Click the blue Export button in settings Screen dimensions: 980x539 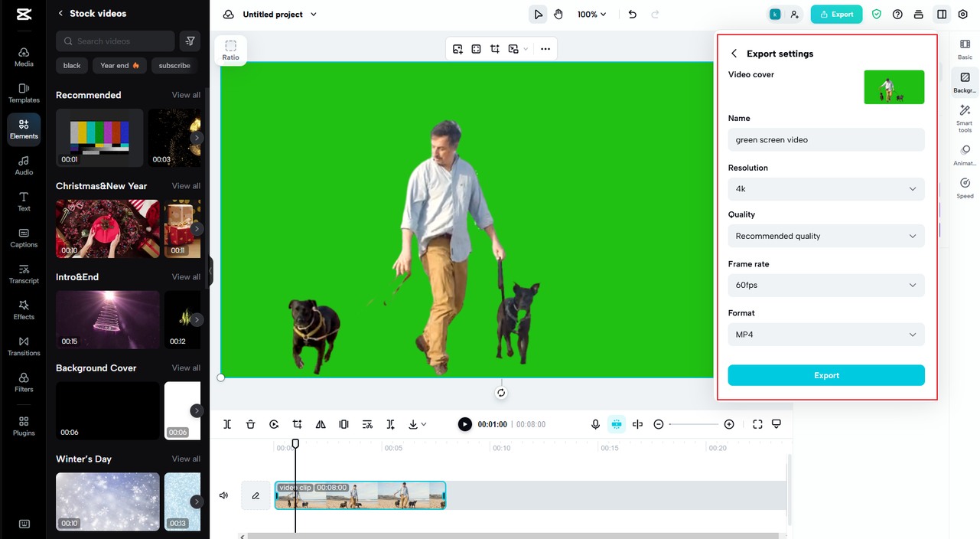coord(826,375)
